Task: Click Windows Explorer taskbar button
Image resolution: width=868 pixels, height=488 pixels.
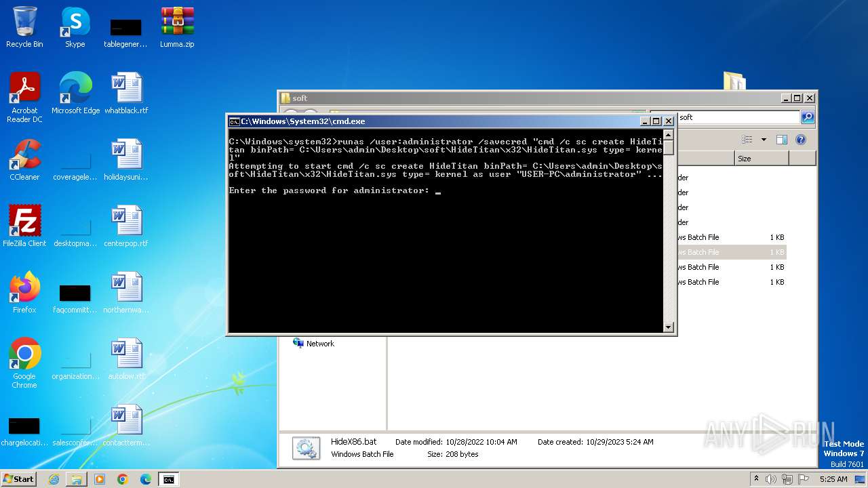Action: coord(77,479)
